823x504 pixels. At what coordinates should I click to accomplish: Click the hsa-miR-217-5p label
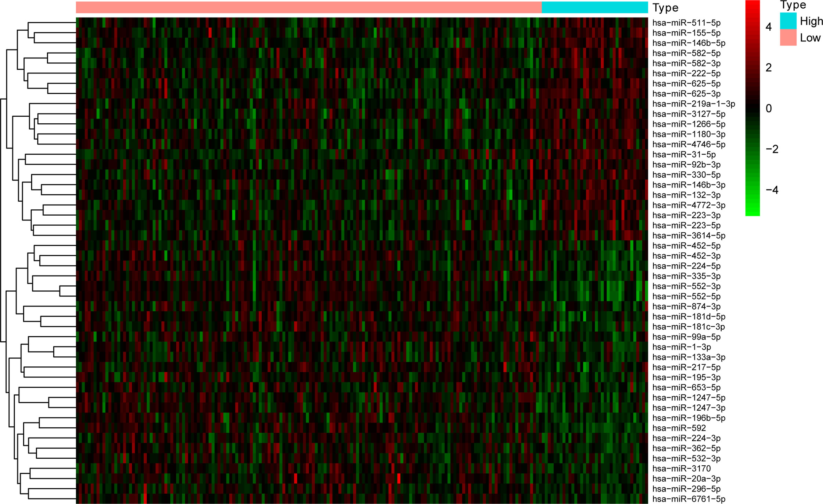[686, 367]
